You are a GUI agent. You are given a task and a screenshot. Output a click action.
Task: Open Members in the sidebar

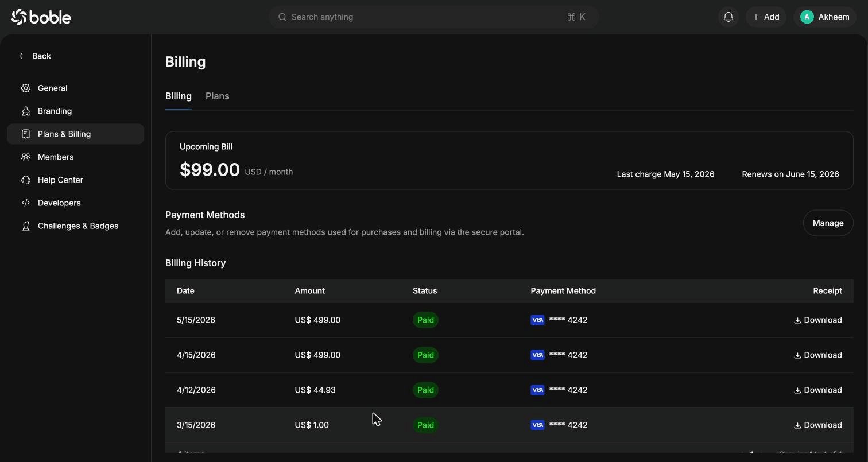click(x=75, y=157)
